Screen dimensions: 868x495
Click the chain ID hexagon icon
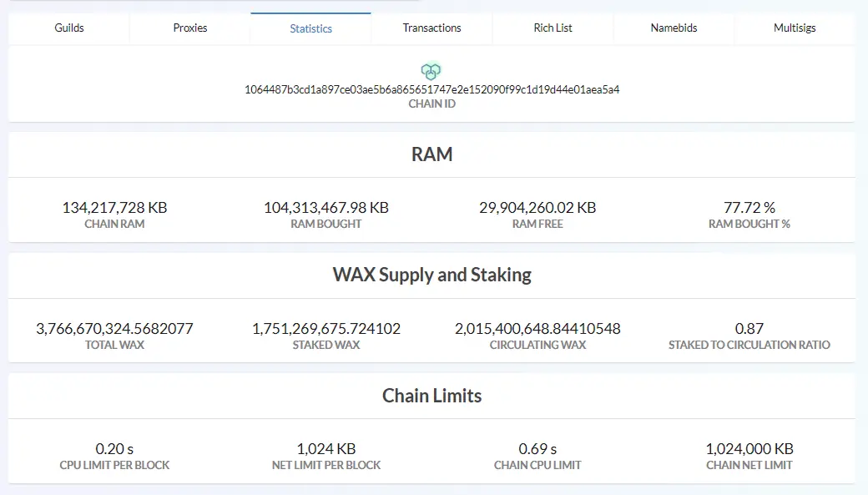click(x=431, y=72)
